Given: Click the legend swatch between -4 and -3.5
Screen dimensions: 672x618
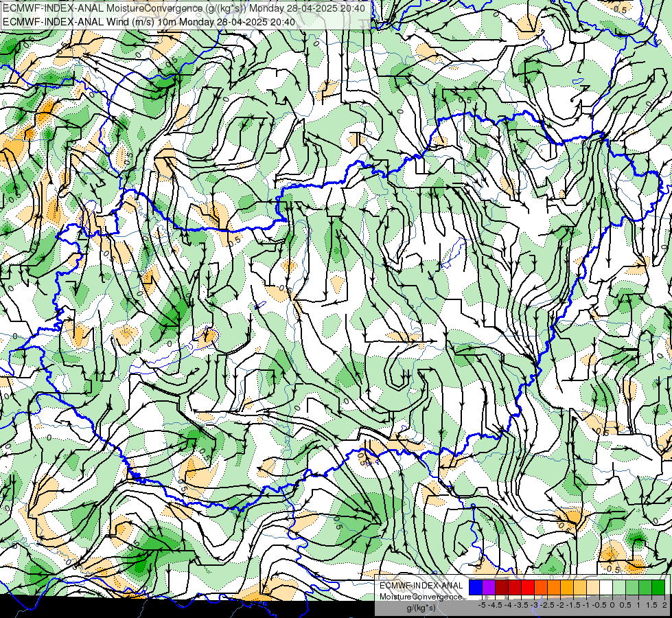Looking at the screenshot, I should (x=515, y=587).
